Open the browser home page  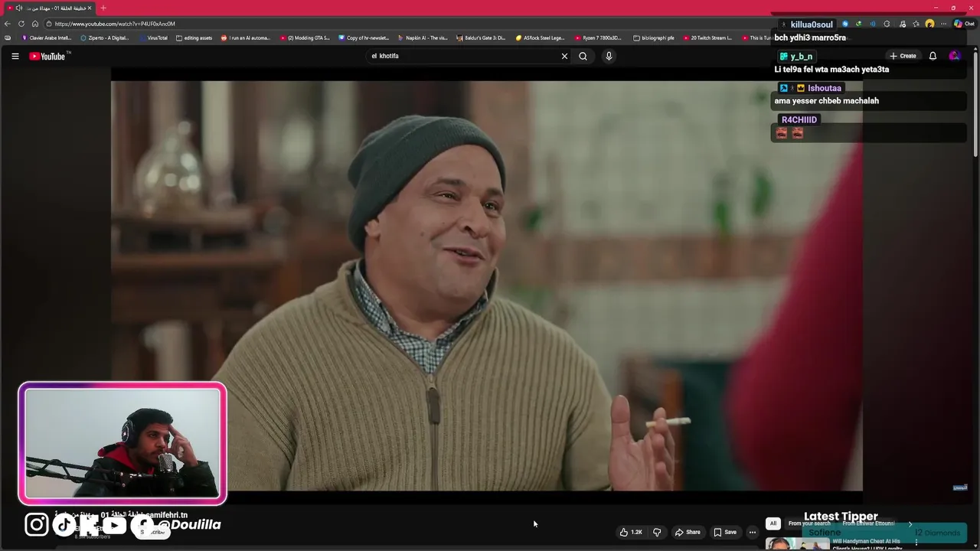pos(35,24)
